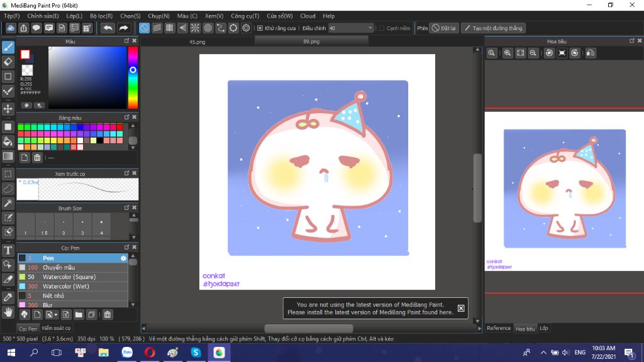Toggle parallel lines snap guide
The width and height of the screenshot is (644, 362).
157,28
